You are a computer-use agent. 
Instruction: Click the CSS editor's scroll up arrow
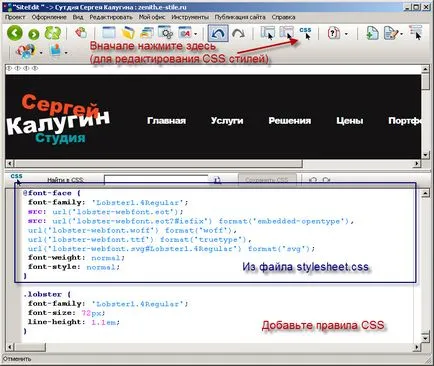tap(425, 193)
